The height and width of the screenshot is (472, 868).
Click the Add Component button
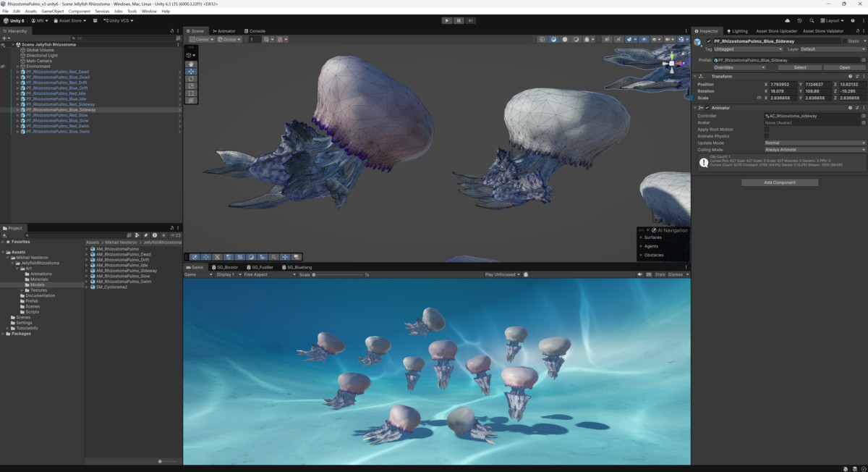pos(779,182)
